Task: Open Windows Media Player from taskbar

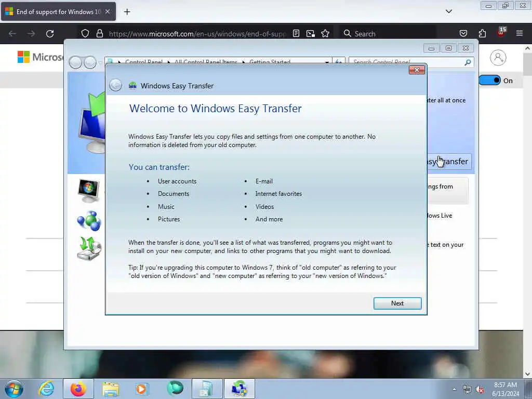Action: (142, 389)
